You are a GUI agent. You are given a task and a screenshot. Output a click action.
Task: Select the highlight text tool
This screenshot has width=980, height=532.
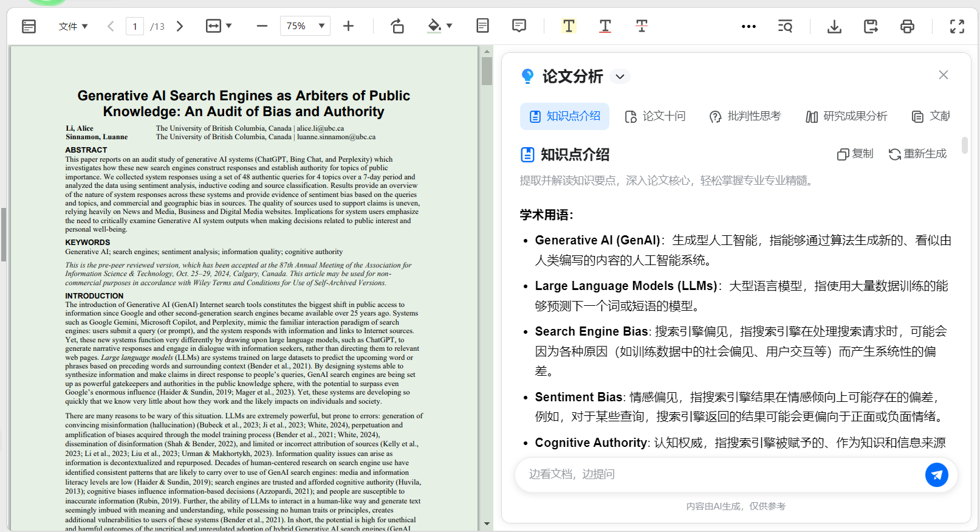pos(569,26)
